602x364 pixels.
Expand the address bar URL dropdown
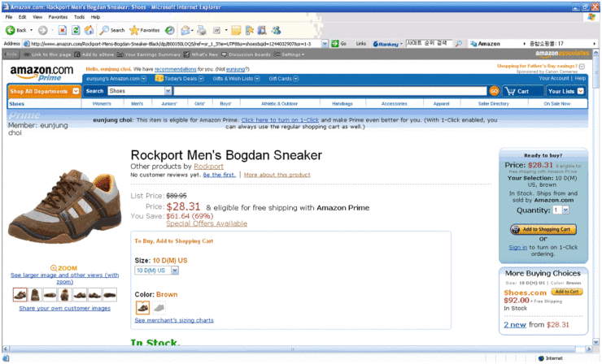325,44
